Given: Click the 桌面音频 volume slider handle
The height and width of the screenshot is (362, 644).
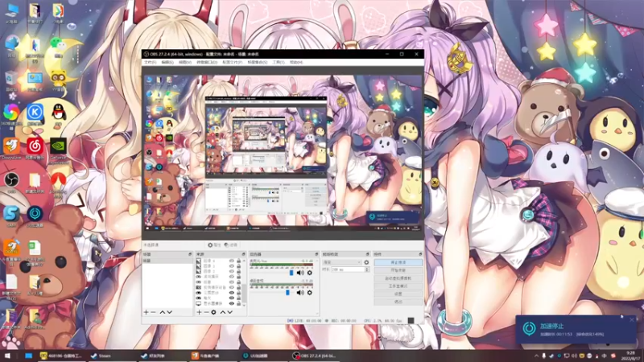Looking at the screenshot, I should (x=287, y=293).
